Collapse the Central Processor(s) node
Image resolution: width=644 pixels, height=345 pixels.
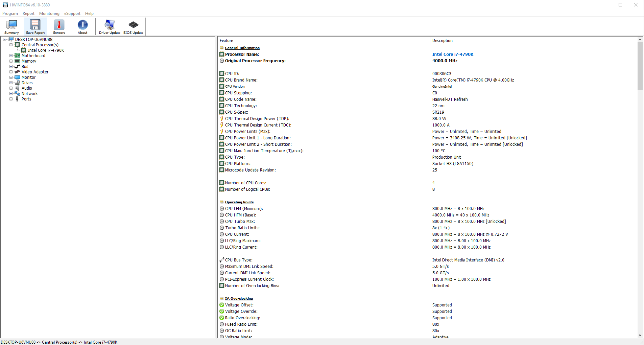coord(11,45)
